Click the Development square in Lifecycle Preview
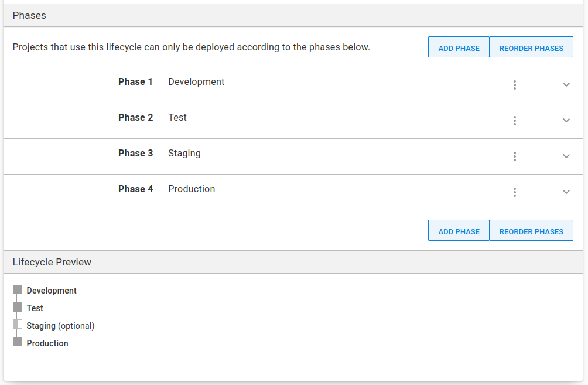Screen dimensions: 588x385 pyautogui.click(x=18, y=290)
